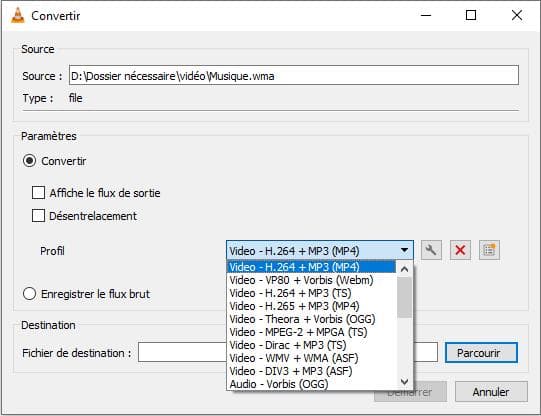
Task: Enable Affiche le flux de sortie checkbox
Action: (38, 193)
